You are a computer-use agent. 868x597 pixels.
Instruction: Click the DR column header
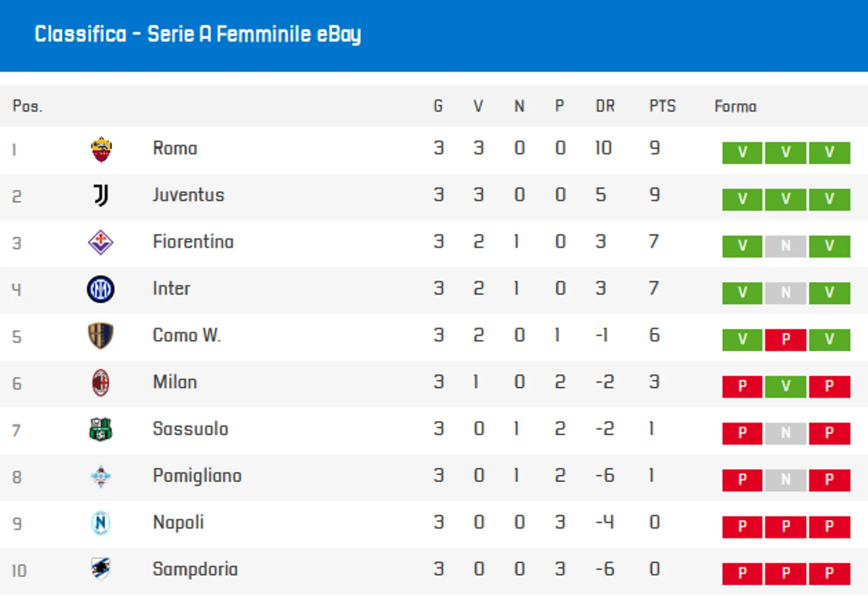click(605, 106)
